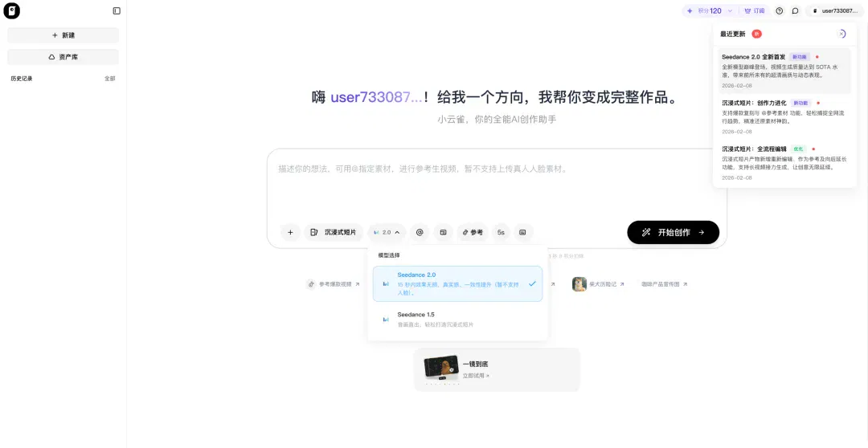868x448 pixels.
Task: Click the plus add-attachment icon in the prompt bar
Action: pyautogui.click(x=290, y=232)
